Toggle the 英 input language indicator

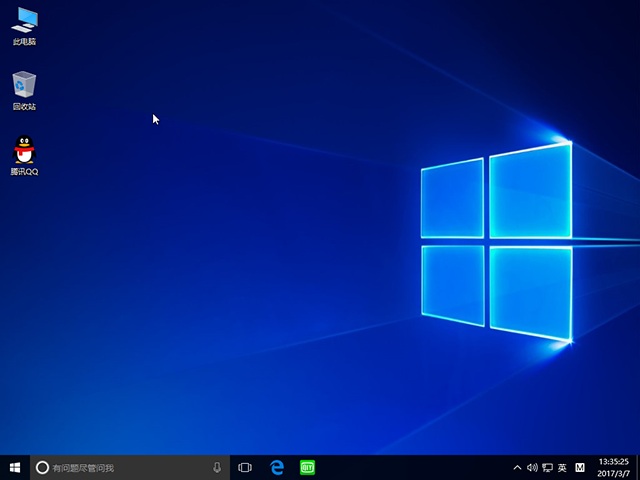point(562,467)
